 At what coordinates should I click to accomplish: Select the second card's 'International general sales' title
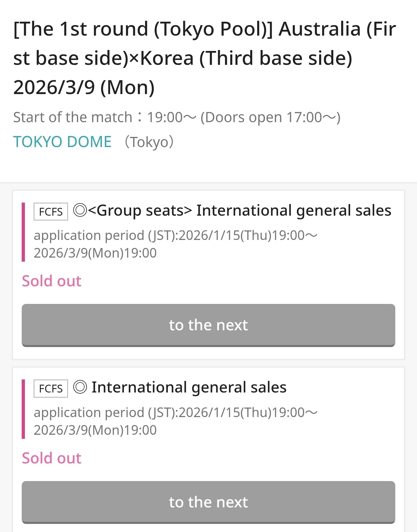click(x=189, y=387)
